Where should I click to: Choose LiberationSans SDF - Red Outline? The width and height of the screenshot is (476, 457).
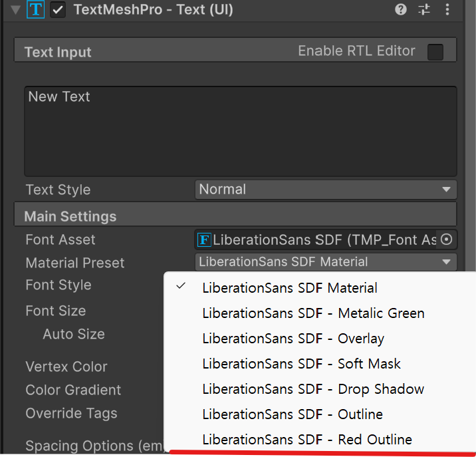[319, 440]
